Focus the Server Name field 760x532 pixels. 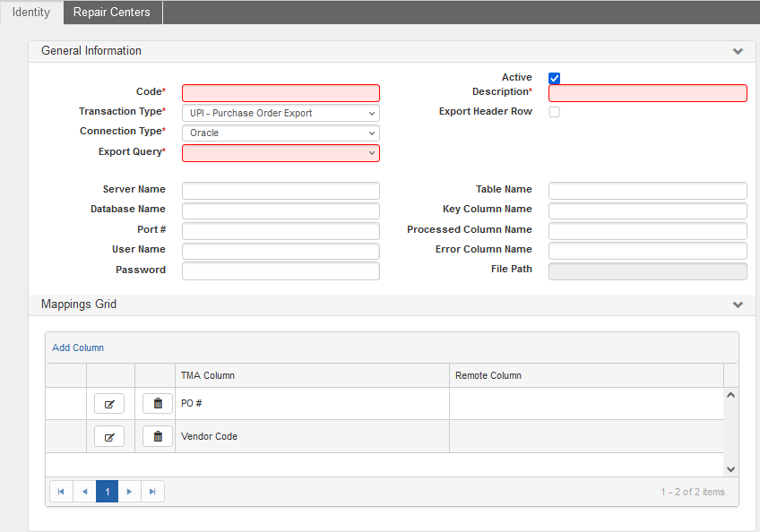281,191
